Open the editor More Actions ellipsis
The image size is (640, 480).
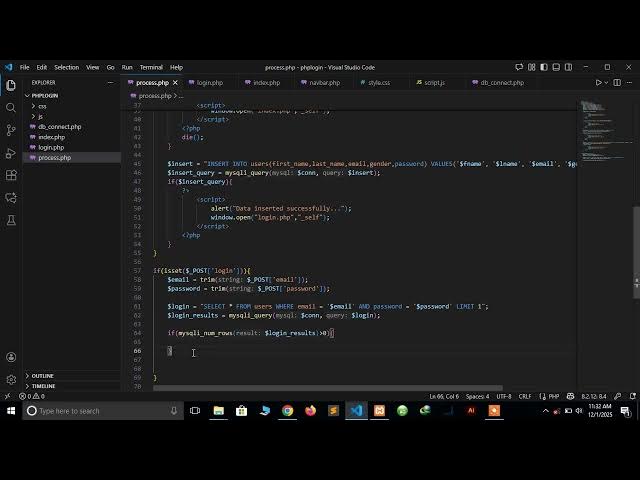[629, 82]
